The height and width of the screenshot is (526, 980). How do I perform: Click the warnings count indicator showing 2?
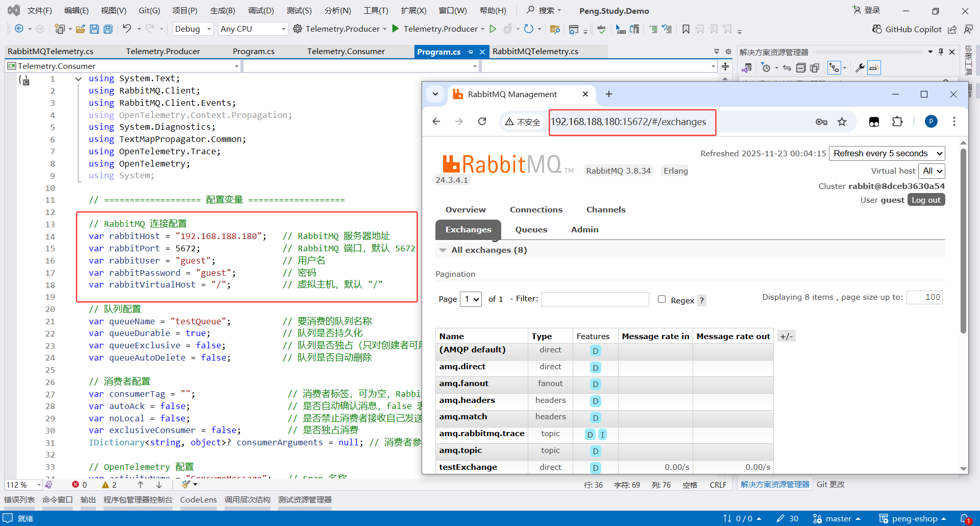(x=109, y=485)
